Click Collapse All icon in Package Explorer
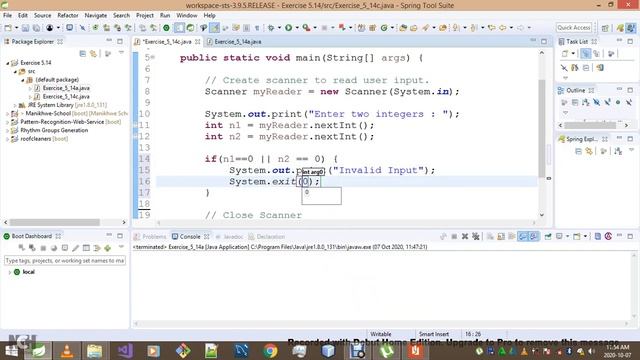The width and height of the screenshot is (640, 360). pos(82,53)
